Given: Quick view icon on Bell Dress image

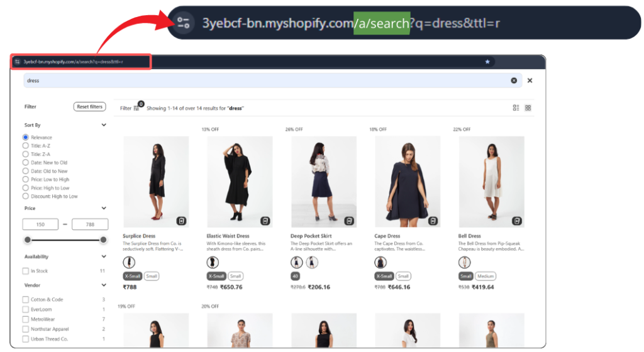Looking at the screenshot, I should pyautogui.click(x=517, y=221).
